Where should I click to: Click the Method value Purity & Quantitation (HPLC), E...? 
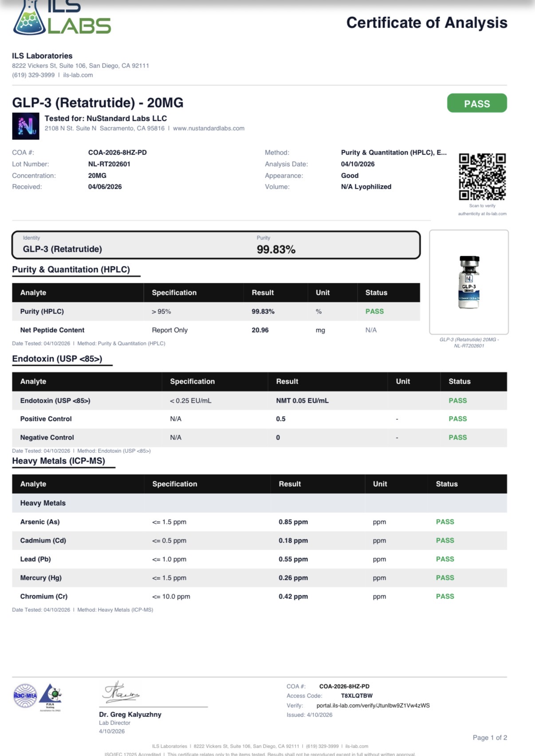click(x=394, y=152)
